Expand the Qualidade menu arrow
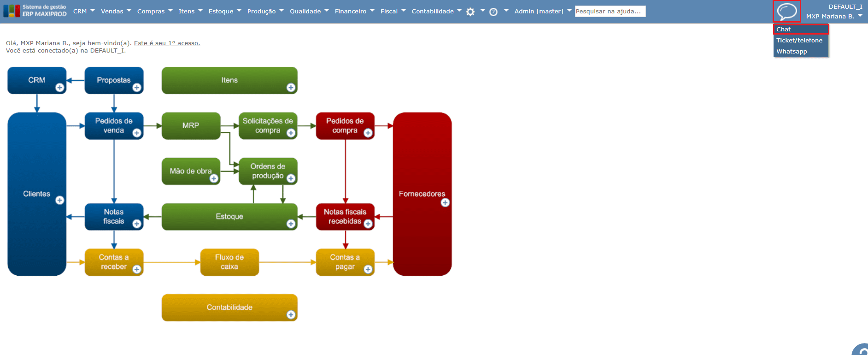The image size is (868, 355). 327,10
